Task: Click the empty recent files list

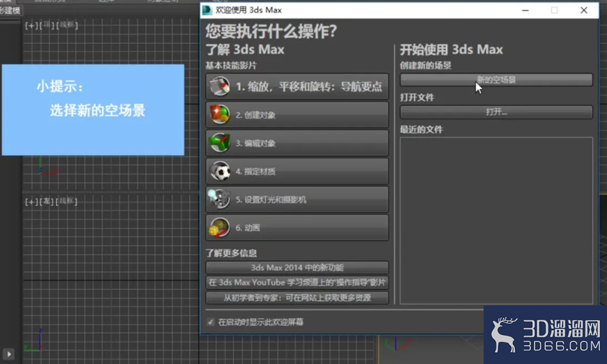Action: pyautogui.click(x=496, y=221)
